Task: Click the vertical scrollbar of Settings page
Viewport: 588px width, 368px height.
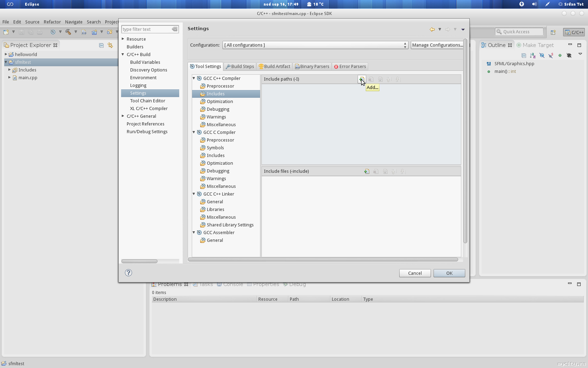Action: (465, 140)
